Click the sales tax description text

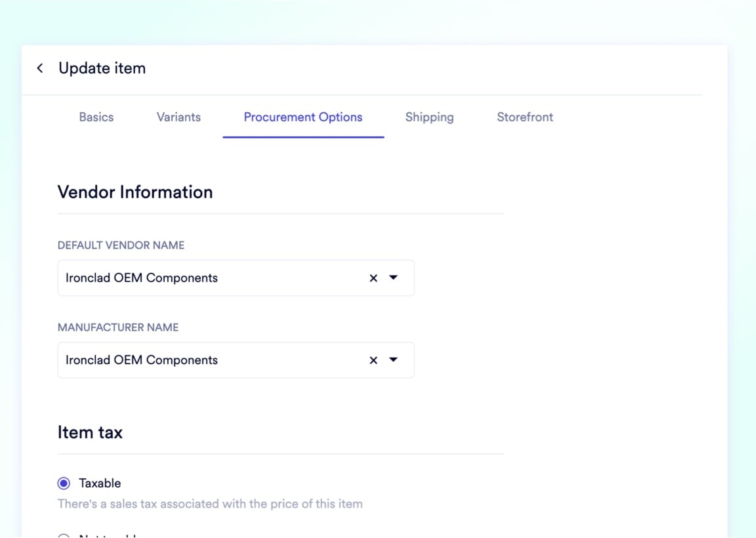pos(210,504)
